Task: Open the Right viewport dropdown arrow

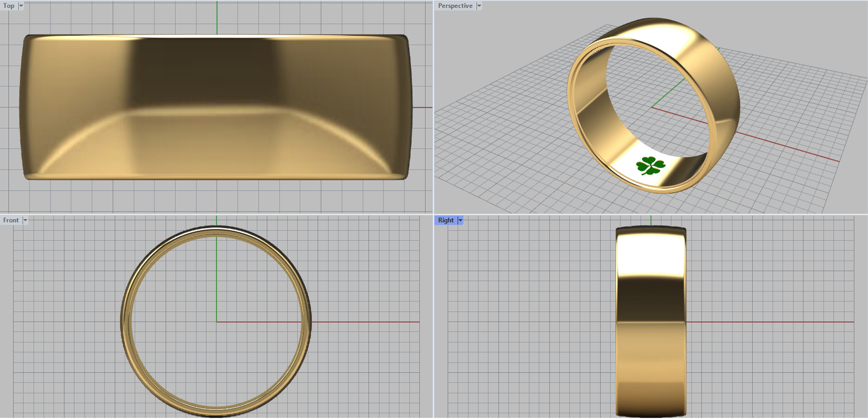Action: pyautogui.click(x=460, y=220)
